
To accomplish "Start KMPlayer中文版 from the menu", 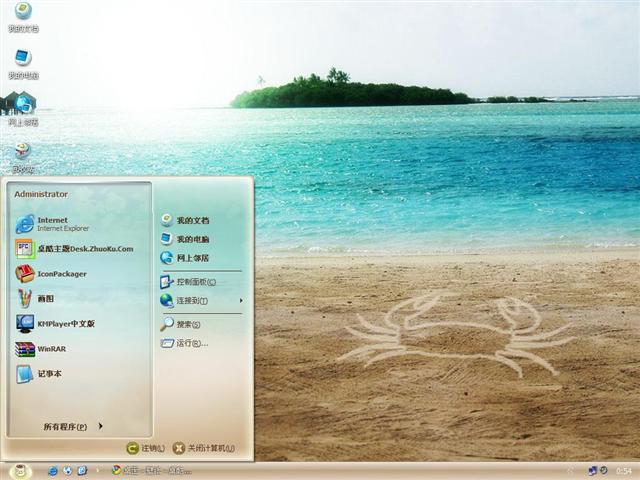I will [65, 324].
